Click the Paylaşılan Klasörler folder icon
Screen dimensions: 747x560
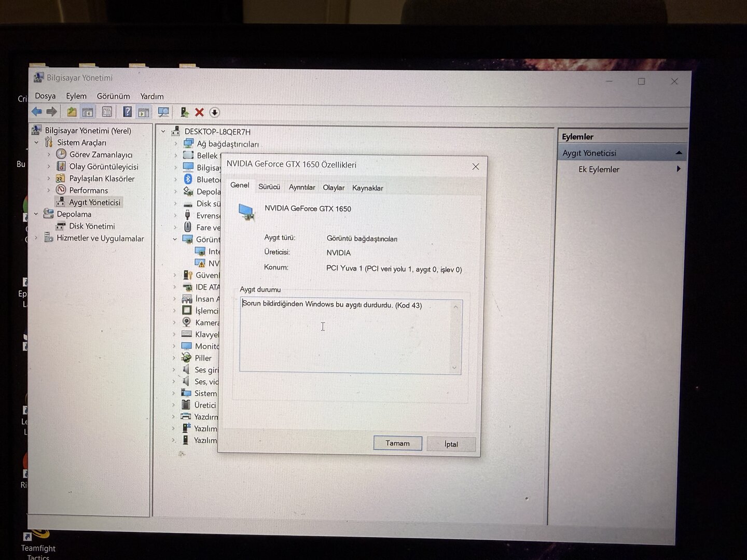point(61,178)
